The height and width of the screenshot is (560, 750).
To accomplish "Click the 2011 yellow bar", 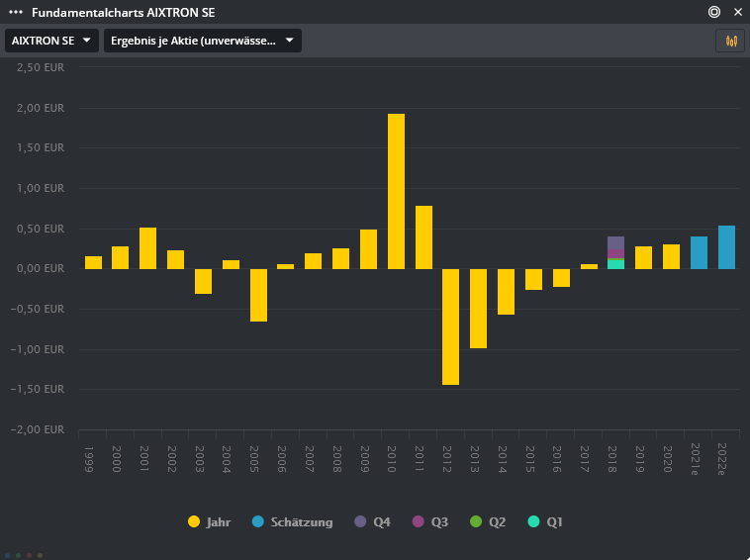I will pyautogui.click(x=423, y=237).
